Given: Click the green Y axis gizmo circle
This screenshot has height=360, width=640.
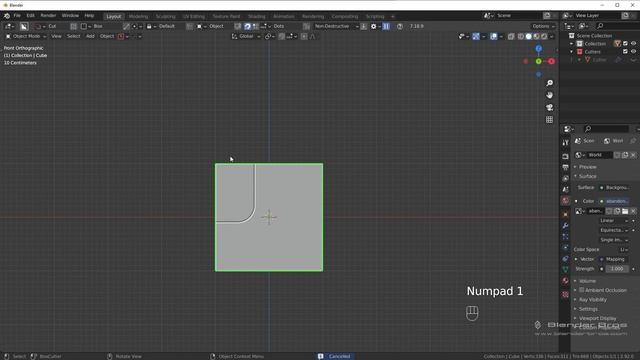Looking at the screenshot, I should pos(538,61).
